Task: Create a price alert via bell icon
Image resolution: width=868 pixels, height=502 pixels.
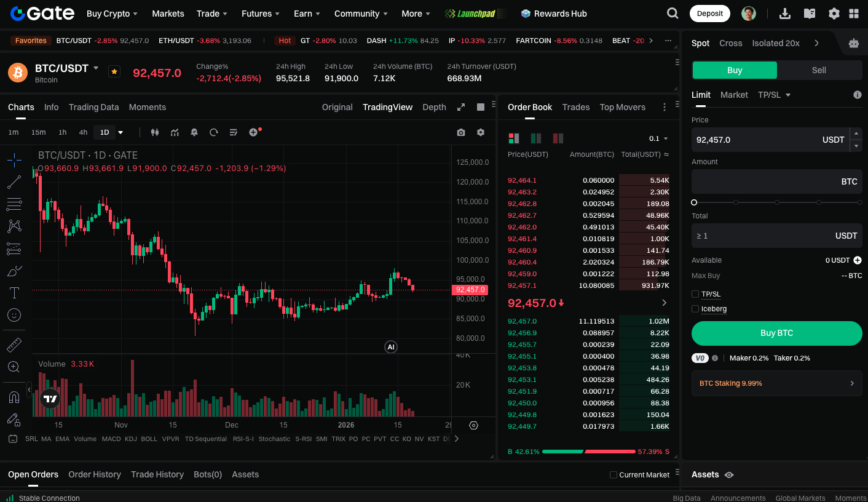Action: pyautogui.click(x=194, y=132)
